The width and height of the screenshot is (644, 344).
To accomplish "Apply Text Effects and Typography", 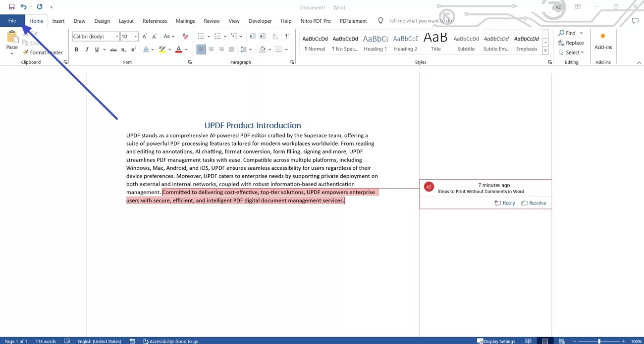I will click(146, 49).
